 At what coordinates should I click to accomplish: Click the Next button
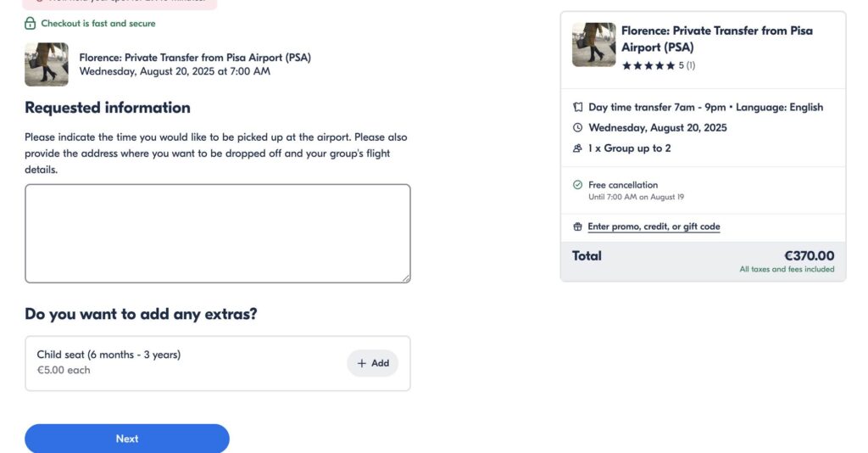pos(127,439)
